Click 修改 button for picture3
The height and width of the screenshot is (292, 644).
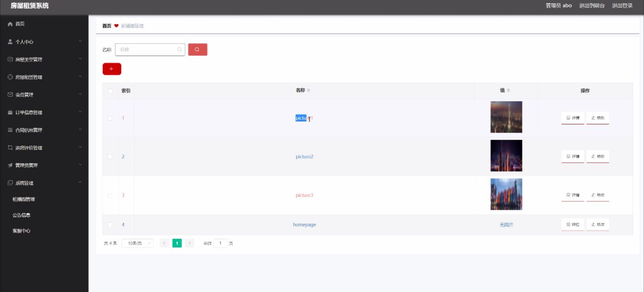coord(598,195)
